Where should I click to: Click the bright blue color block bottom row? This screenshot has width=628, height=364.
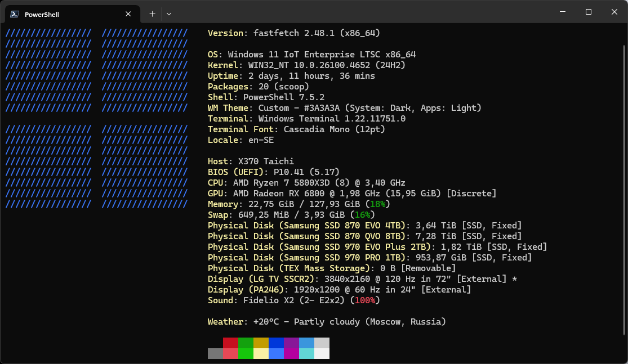(277, 354)
